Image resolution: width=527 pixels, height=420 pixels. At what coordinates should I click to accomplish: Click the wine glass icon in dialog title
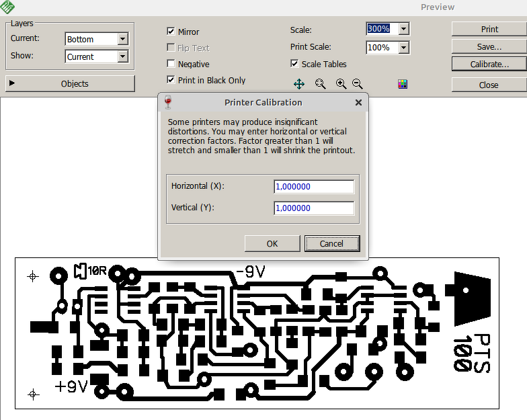(x=168, y=102)
